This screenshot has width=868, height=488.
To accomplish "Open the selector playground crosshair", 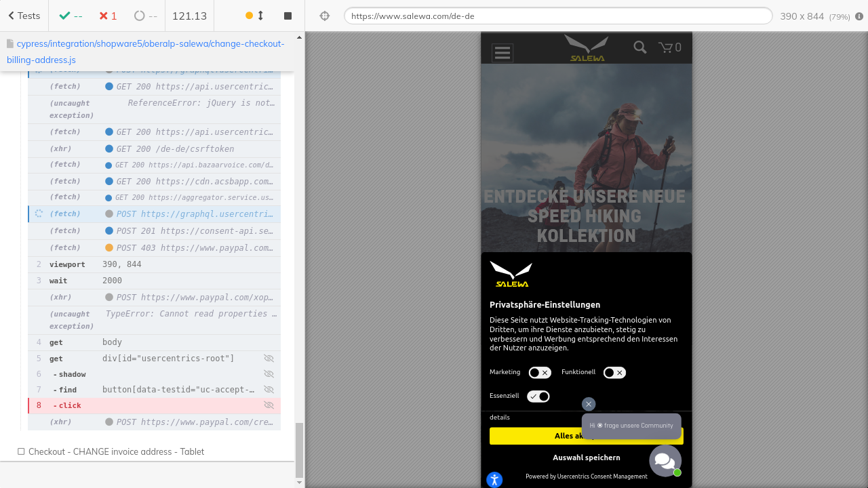I will coord(325,16).
